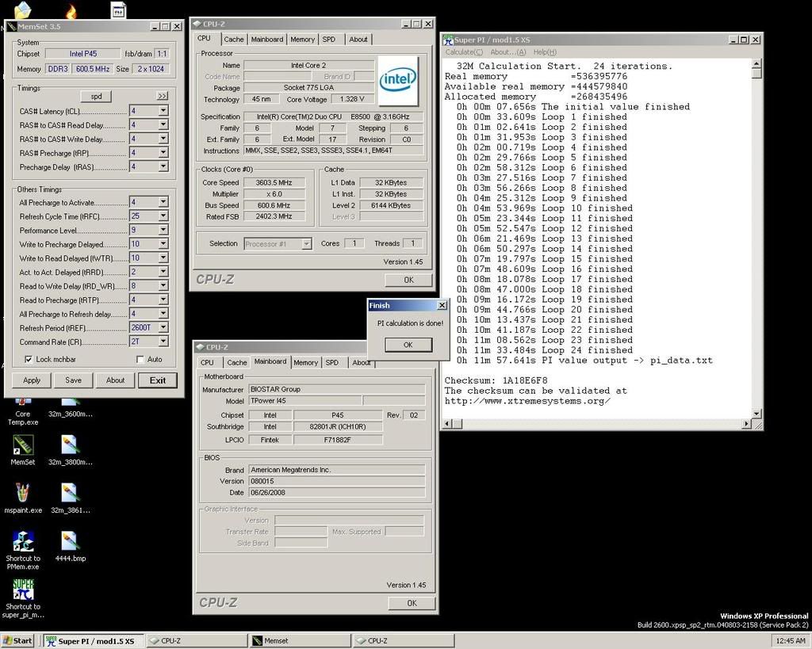Viewport: 812px width, 649px height.
Task: Click the xtremesystems.org URL text
Action: 527,401
